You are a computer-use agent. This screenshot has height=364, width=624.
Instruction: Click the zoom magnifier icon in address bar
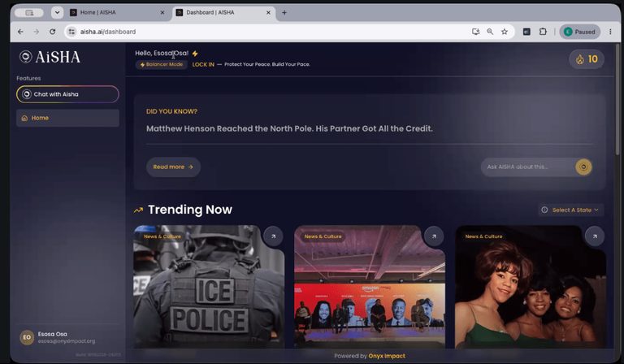click(490, 32)
